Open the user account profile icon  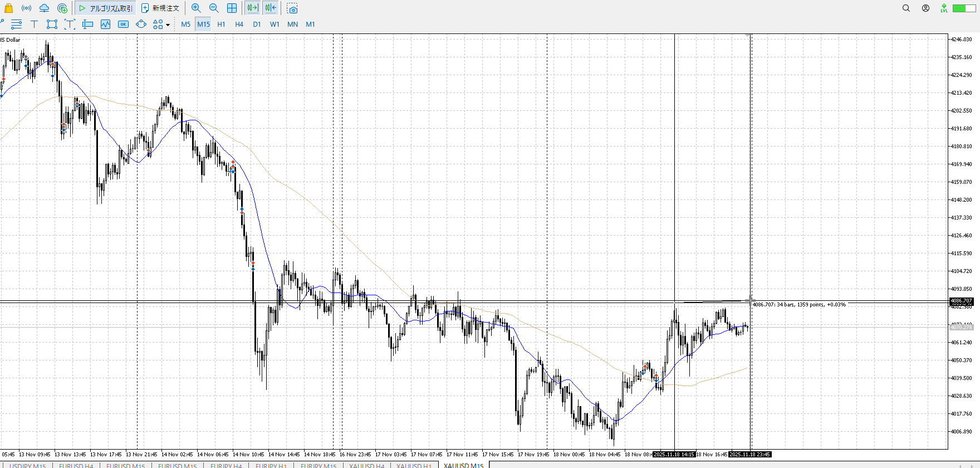925,8
